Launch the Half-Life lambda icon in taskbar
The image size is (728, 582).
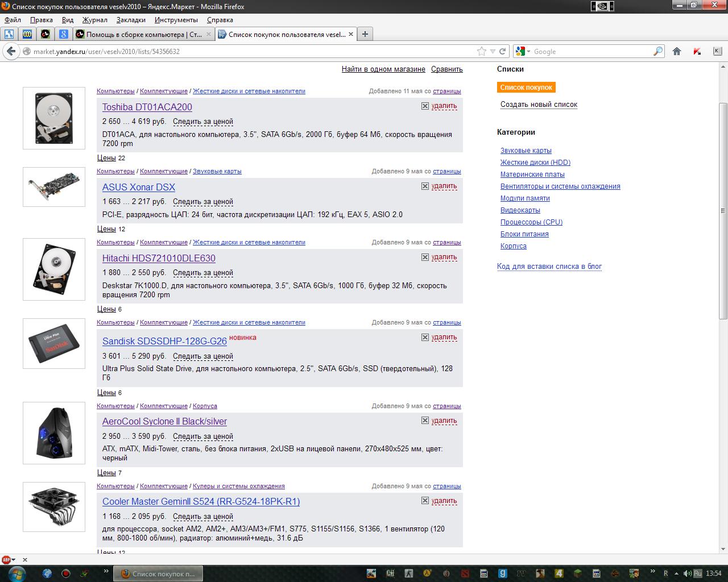427,573
